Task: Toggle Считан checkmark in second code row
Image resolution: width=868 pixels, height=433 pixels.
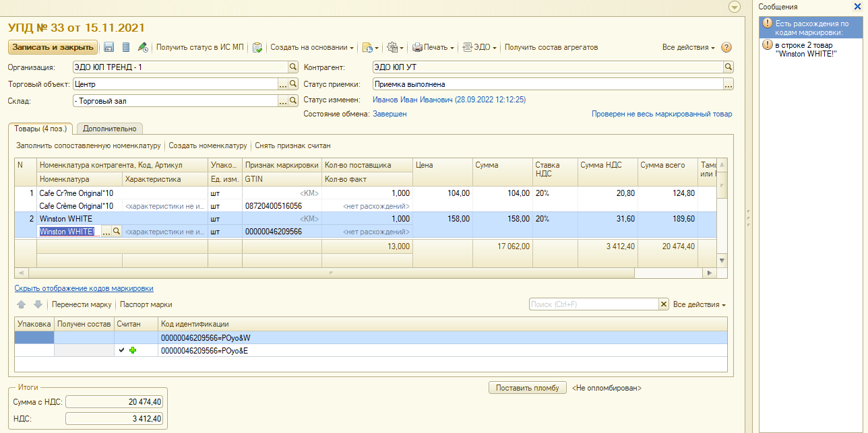Action: click(x=121, y=350)
